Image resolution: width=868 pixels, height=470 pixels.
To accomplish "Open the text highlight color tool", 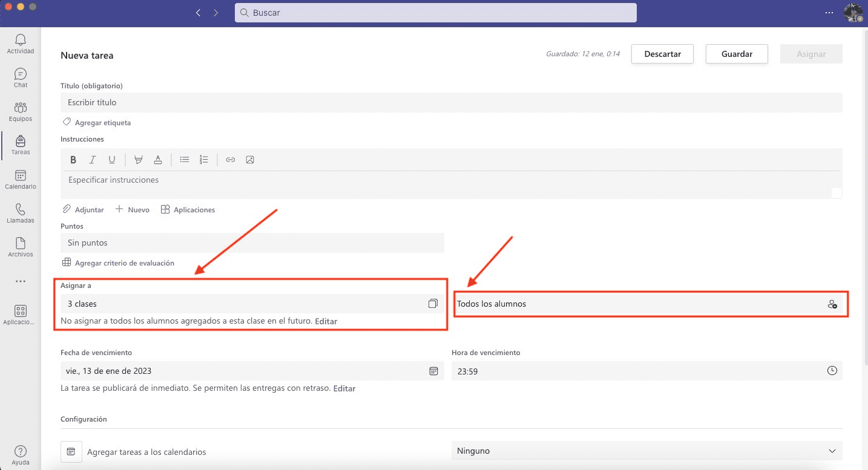I will point(139,160).
